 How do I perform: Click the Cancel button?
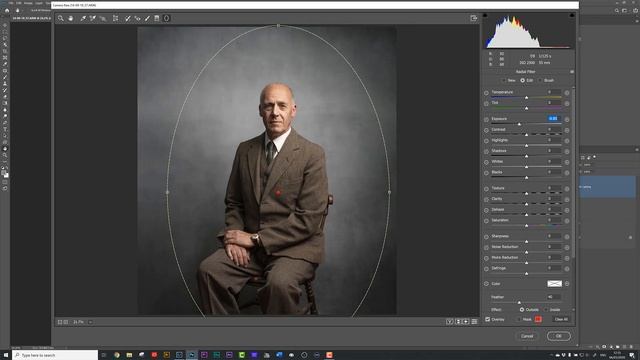click(x=527, y=336)
